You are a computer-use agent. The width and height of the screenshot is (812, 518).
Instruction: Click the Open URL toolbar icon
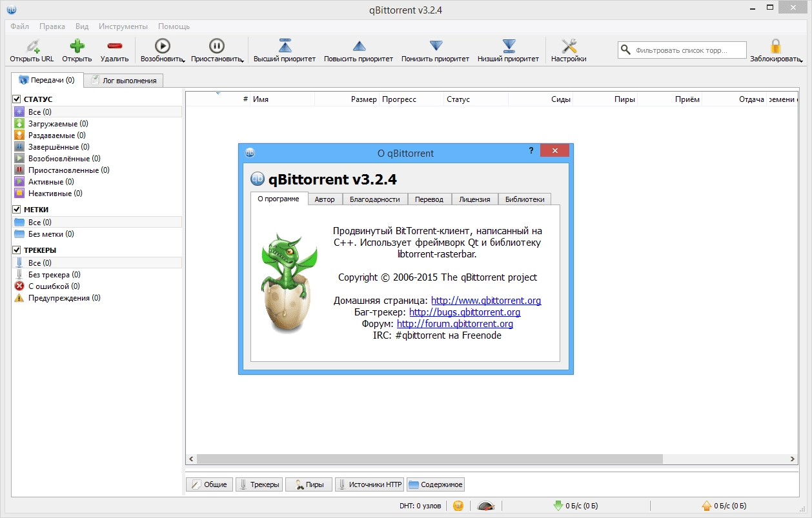tap(32, 46)
